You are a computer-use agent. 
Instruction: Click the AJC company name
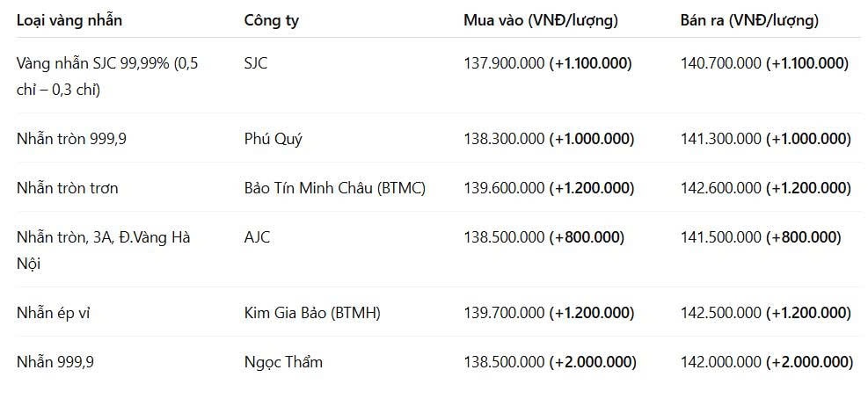click(x=258, y=237)
